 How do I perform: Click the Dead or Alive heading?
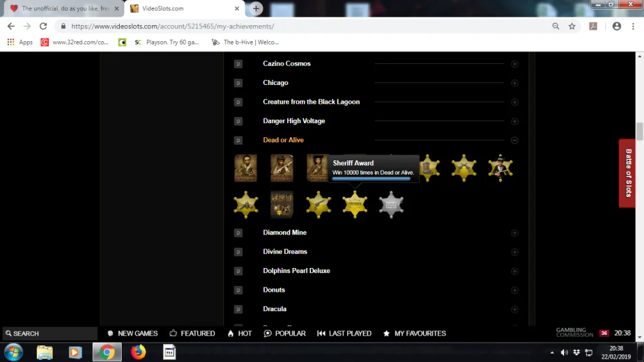point(283,140)
